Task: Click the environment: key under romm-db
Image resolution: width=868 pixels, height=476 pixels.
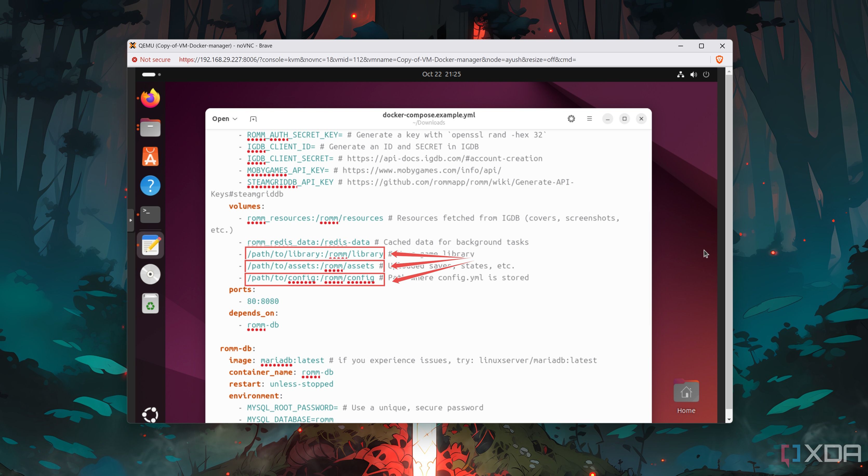Action: 256,396
